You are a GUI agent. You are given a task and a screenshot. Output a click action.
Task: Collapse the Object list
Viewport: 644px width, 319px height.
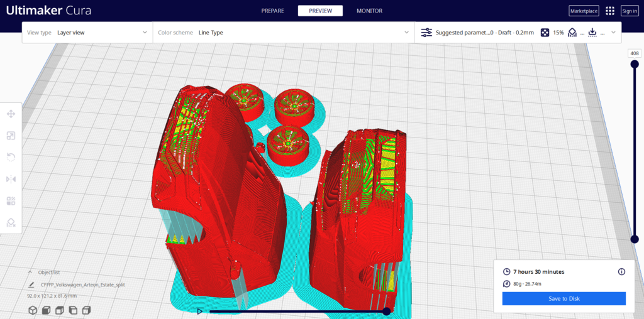pos(30,273)
